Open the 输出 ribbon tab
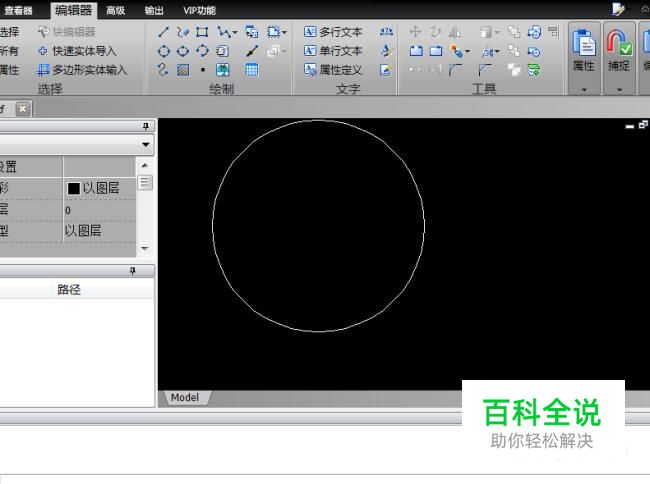The height and width of the screenshot is (484, 650). [x=154, y=10]
